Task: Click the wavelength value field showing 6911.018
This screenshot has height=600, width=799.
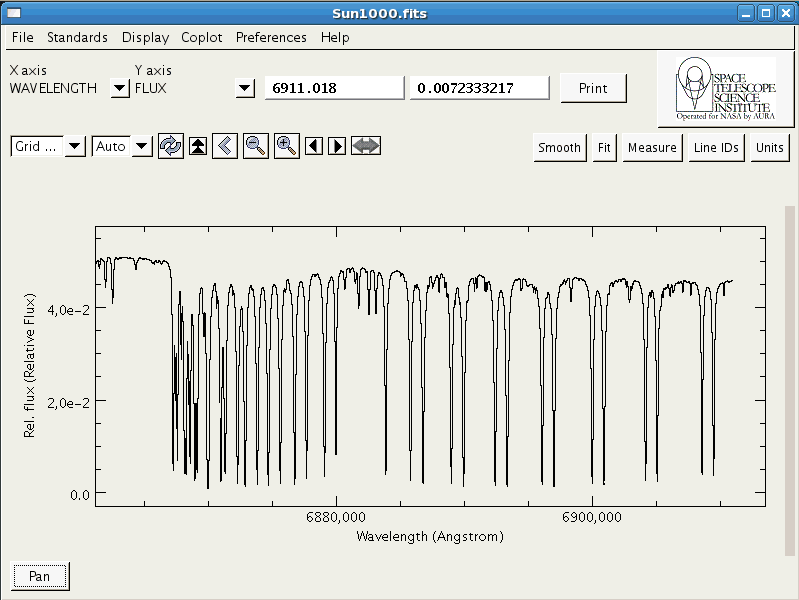Action: coord(332,88)
